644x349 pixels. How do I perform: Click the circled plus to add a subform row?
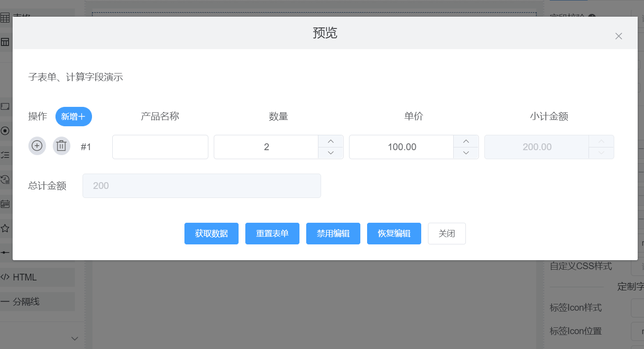tap(37, 146)
